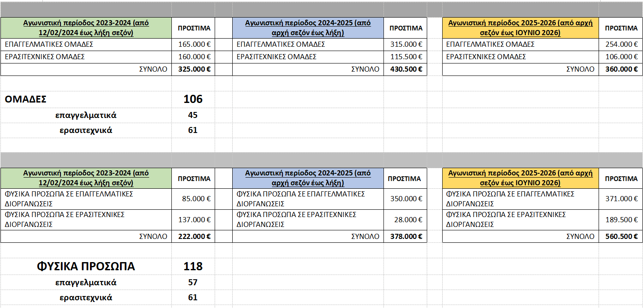Select the green 2023-2024 teams header cell
Viewport: 644px width, 308px height.
tap(86, 28)
